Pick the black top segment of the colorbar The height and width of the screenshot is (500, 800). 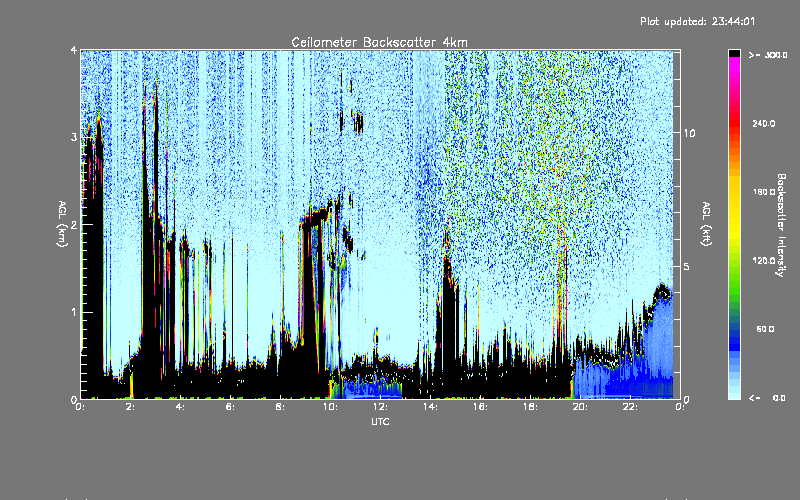(734, 53)
